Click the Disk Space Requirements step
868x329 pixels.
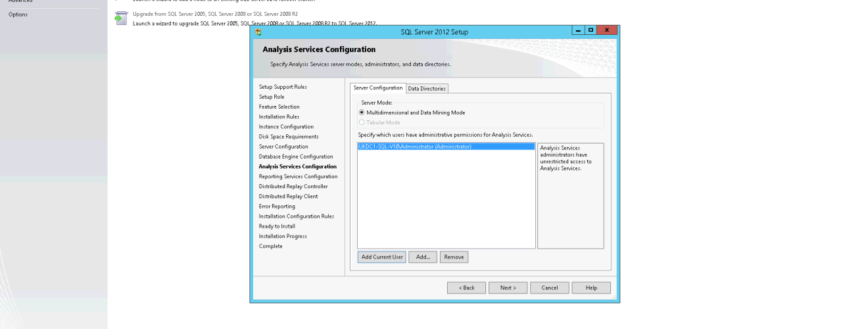tap(289, 137)
